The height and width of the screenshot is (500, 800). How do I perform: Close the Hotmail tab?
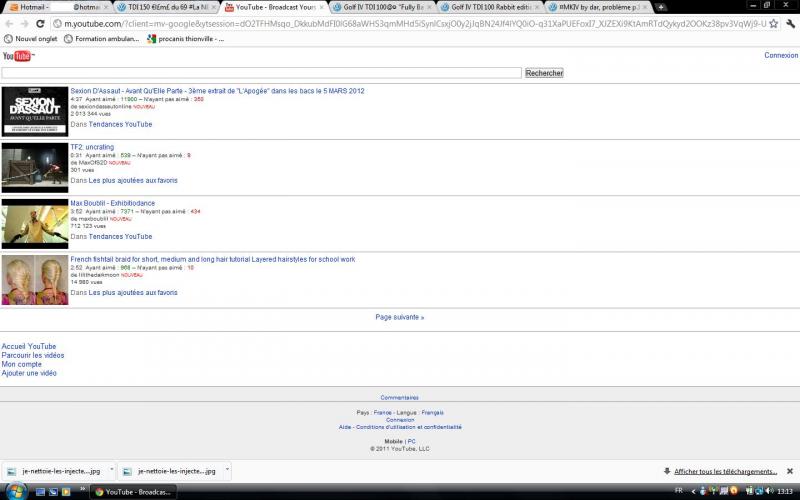point(106,7)
